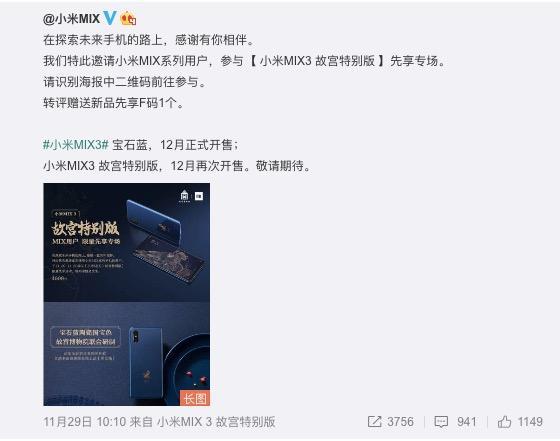Click the blue V verified badge

[110, 18]
